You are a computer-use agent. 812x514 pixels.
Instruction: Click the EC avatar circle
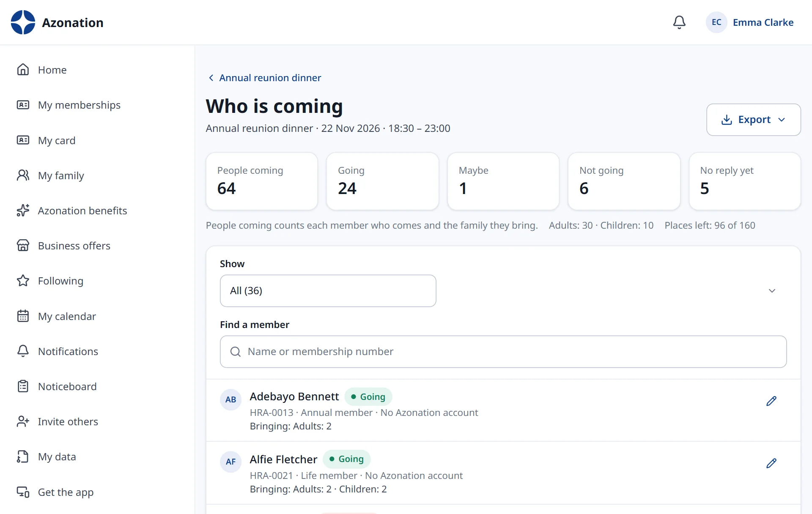(716, 22)
